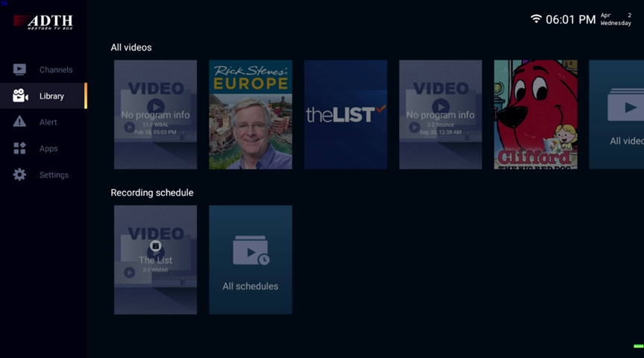Open The List 2-1 WMAR scheduled recording
Image resolution: width=644 pixels, height=358 pixels.
pyautogui.click(x=155, y=260)
